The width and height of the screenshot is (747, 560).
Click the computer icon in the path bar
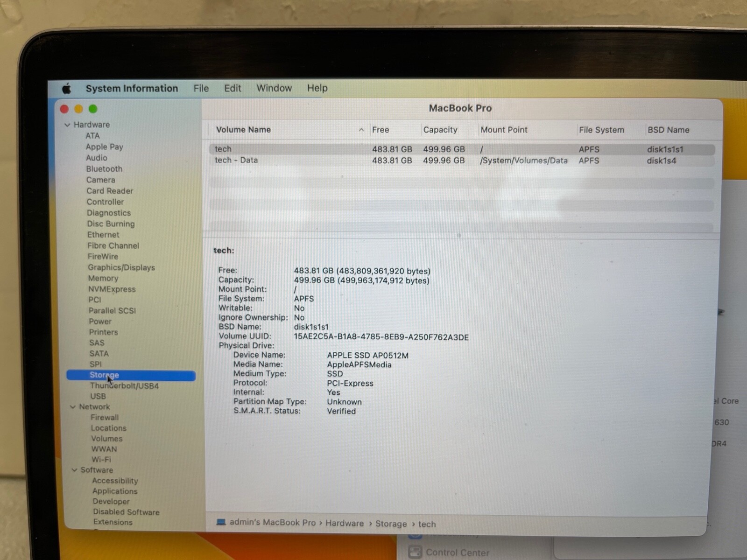coord(221,522)
